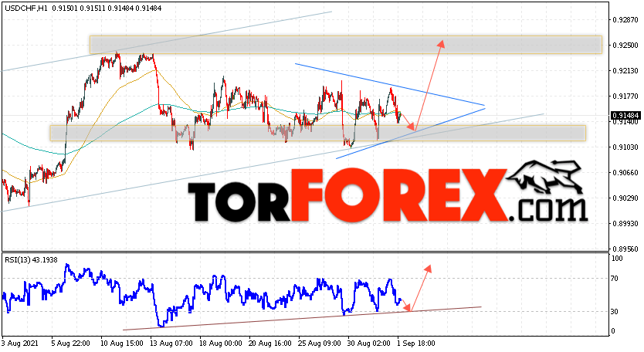644x352 pixels.
Task: Select the RSI scale value 70
Action: tap(615, 279)
